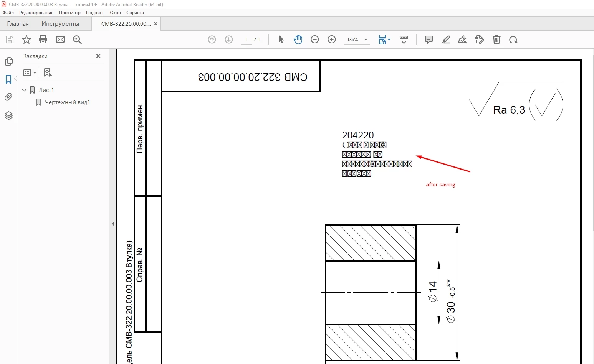Open the find text magnifier
The height and width of the screenshot is (364, 594).
[77, 40]
